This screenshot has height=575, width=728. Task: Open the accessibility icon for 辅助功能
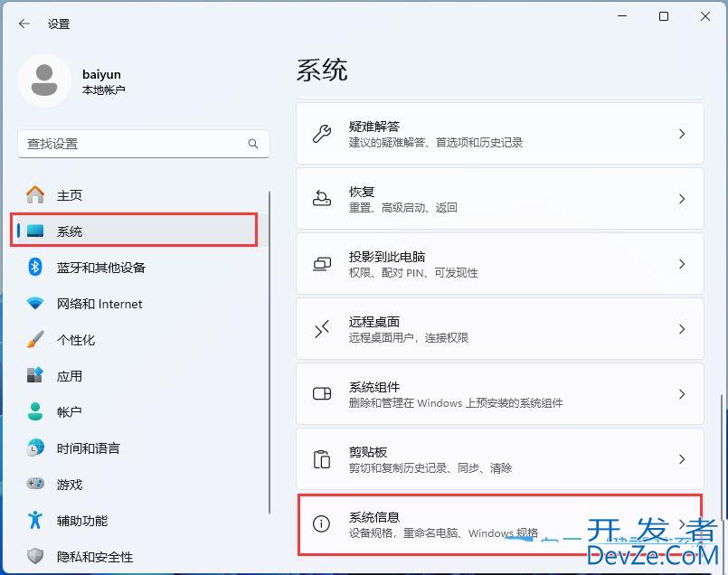(35, 520)
